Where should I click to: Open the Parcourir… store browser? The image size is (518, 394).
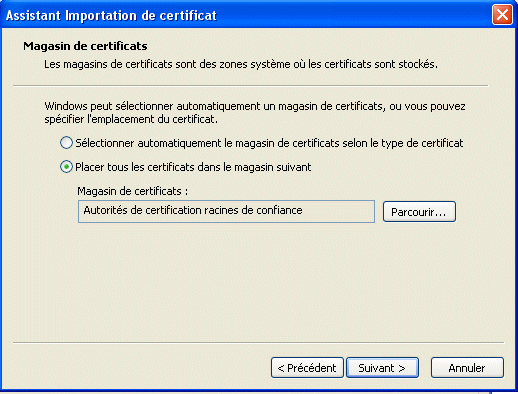(419, 212)
